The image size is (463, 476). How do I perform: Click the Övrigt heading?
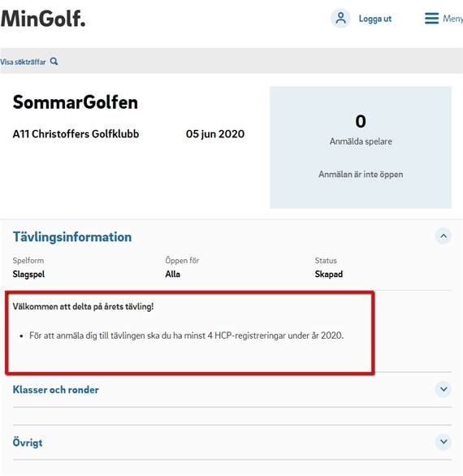[x=28, y=442]
